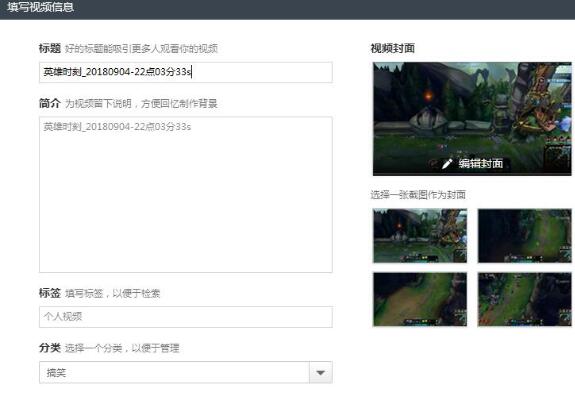575x395 pixels.
Task: Select the bottom-right screenshot as cover
Action: coord(524,299)
